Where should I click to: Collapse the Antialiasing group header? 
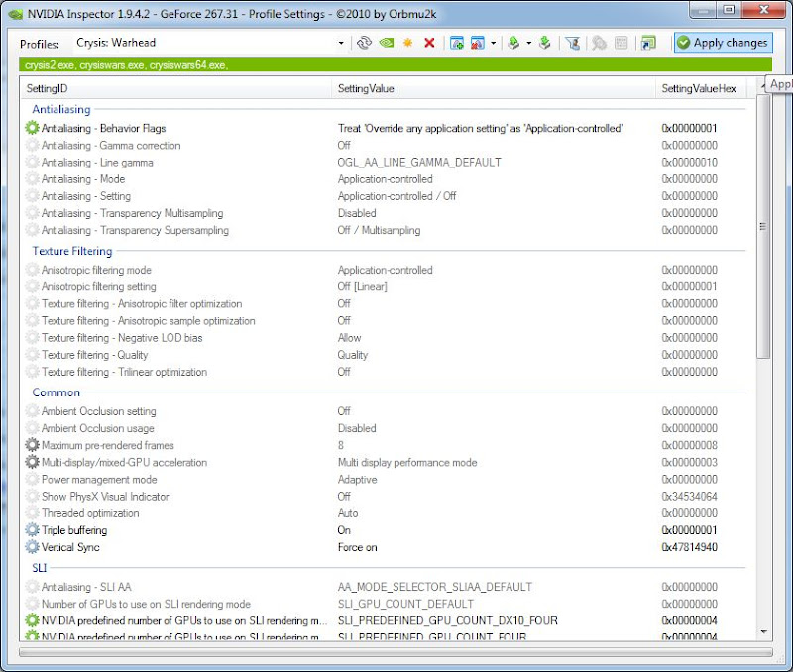61,109
